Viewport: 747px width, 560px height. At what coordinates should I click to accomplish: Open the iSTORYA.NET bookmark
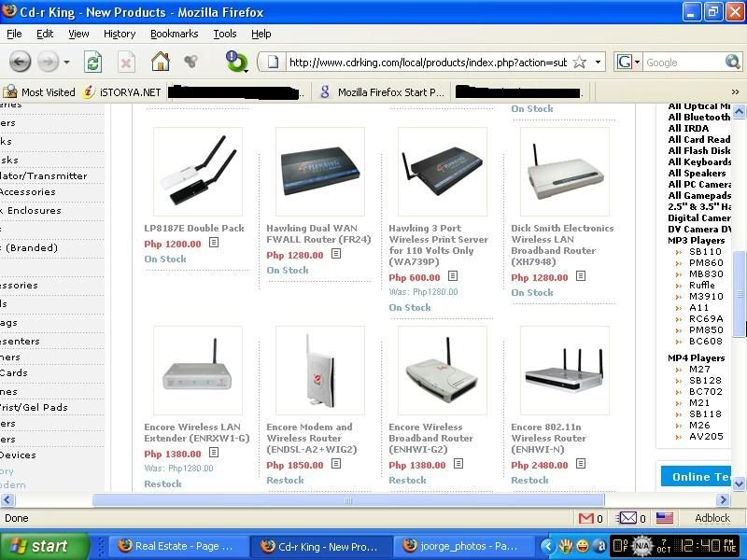click(121, 91)
